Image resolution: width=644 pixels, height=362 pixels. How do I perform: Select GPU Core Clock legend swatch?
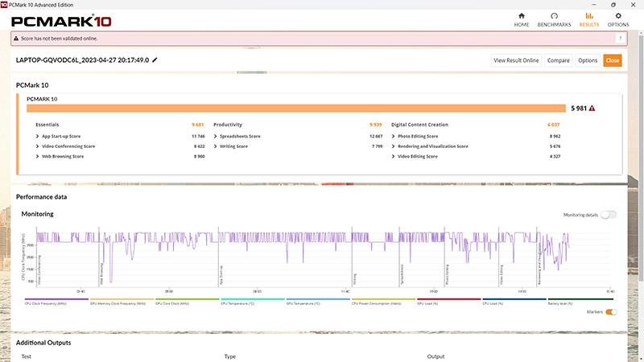click(x=188, y=299)
